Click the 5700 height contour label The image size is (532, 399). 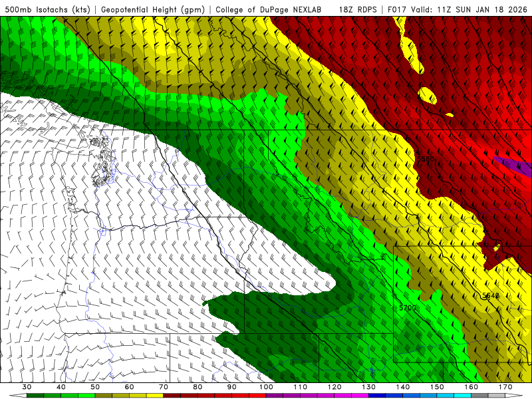pos(408,308)
